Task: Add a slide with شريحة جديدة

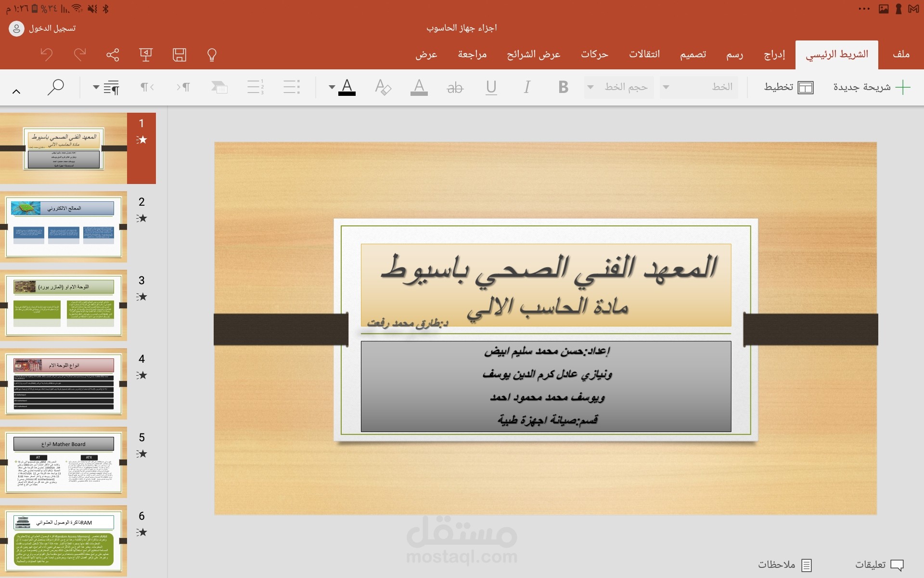Action: click(872, 87)
